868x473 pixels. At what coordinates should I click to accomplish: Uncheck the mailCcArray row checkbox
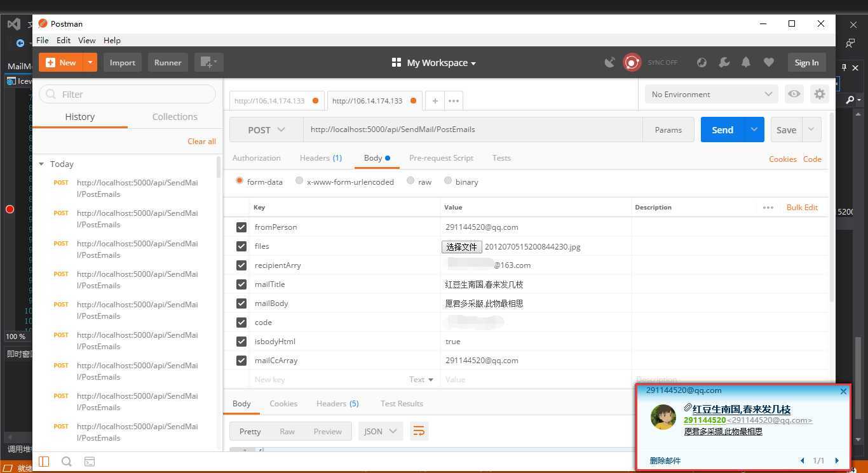(241, 361)
